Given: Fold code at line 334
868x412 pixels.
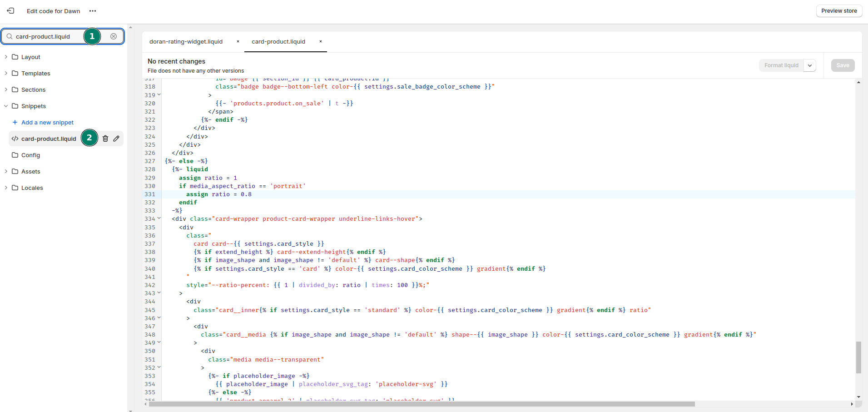Looking at the screenshot, I should click(159, 218).
